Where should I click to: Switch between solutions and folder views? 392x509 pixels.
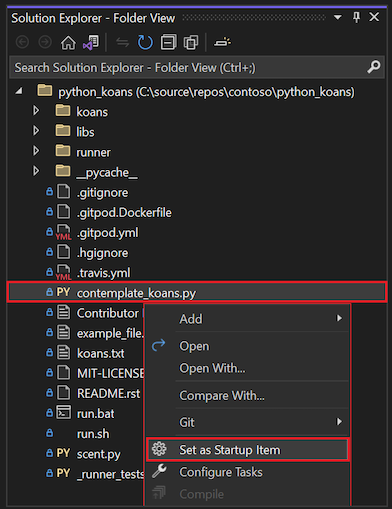tap(91, 43)
